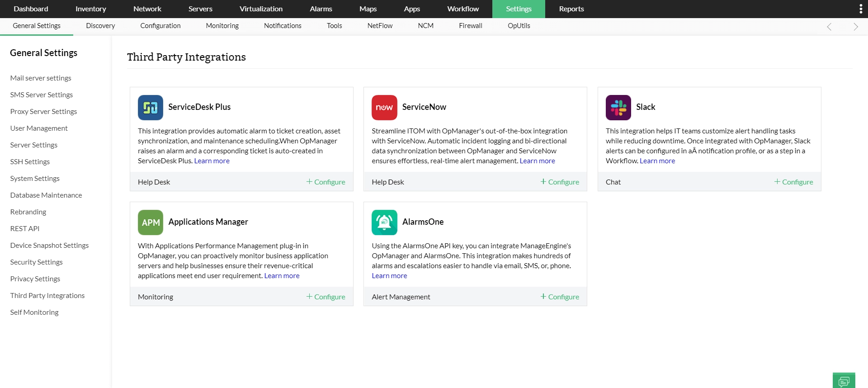
Task: Open the three-dot more options menu
Action: pyautogui.click(x=860, y=9)
